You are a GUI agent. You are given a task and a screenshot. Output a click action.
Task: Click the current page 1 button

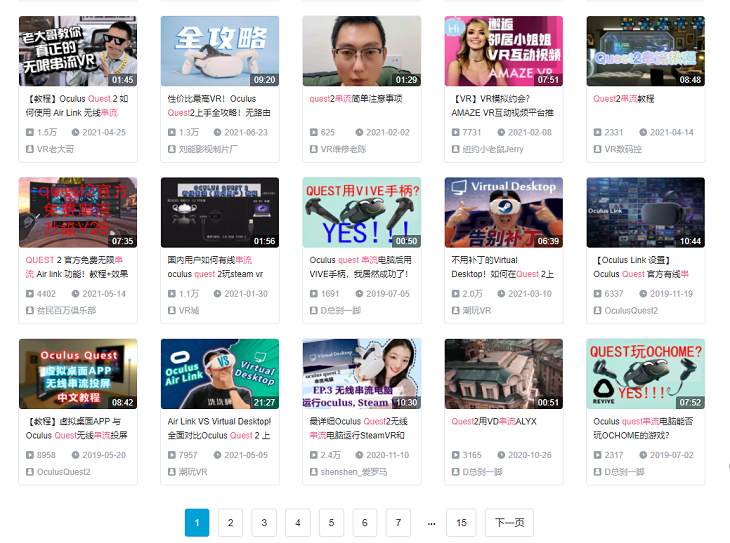[x=197, y=522]
